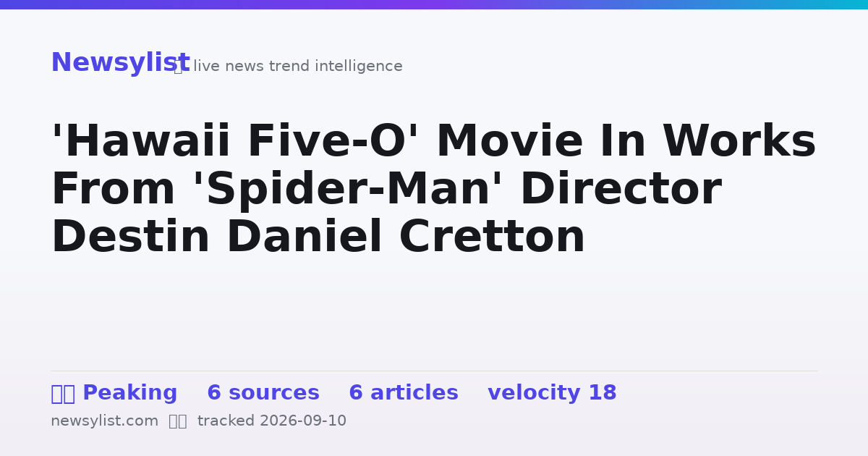The image size is (868, 456).
Task: Click the word Director in the headline
Action: click(x=621, y=190)
